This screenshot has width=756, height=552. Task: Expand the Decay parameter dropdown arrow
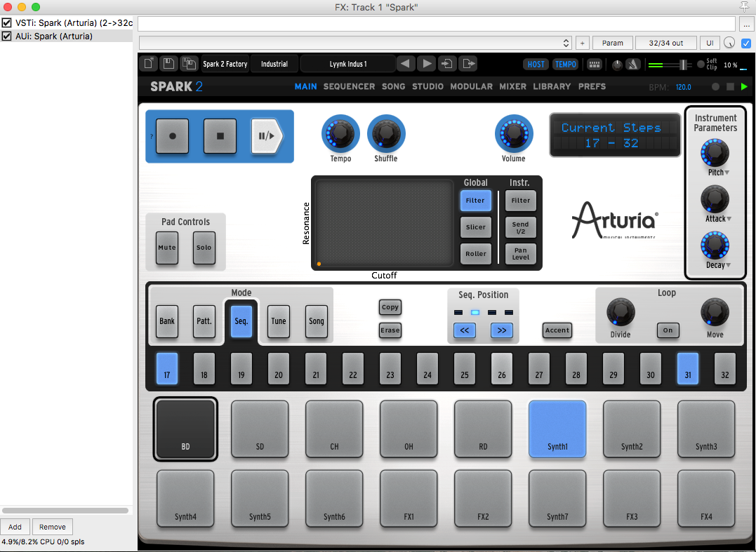(x=728, y=265)
